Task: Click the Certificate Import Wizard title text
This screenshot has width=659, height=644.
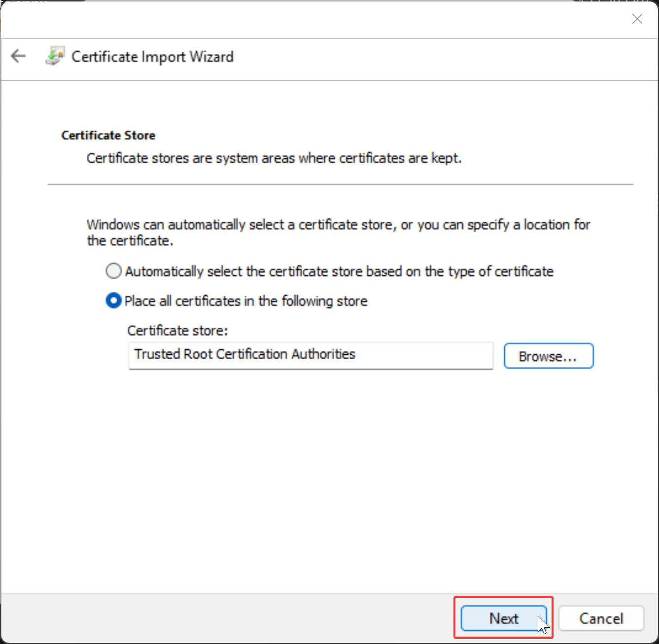Action: tap(152, 57)
